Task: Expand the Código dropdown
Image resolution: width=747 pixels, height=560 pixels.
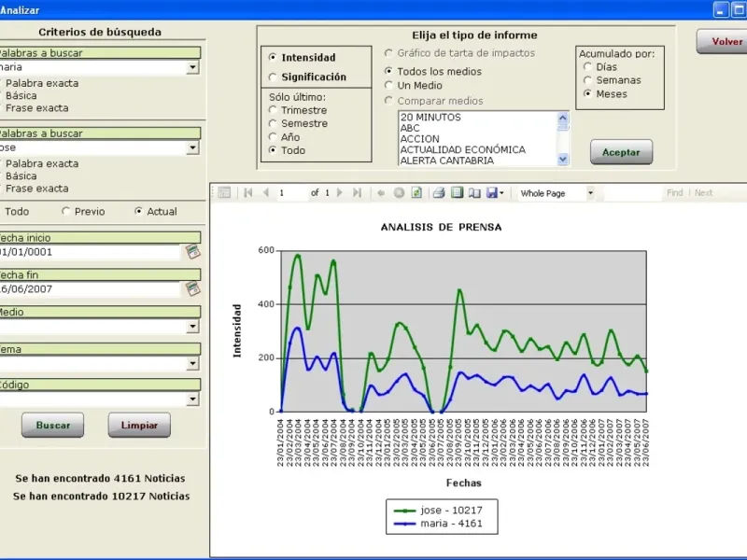Action: pos(192,399)
